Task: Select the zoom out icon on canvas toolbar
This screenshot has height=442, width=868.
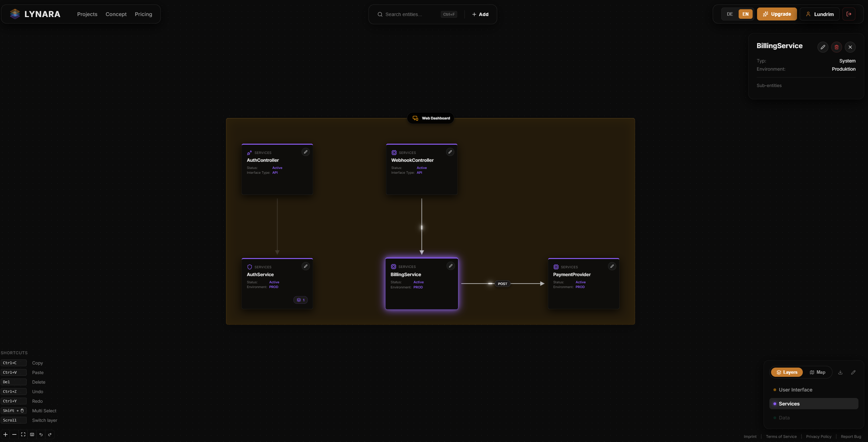Action: [x=14, y=434]
